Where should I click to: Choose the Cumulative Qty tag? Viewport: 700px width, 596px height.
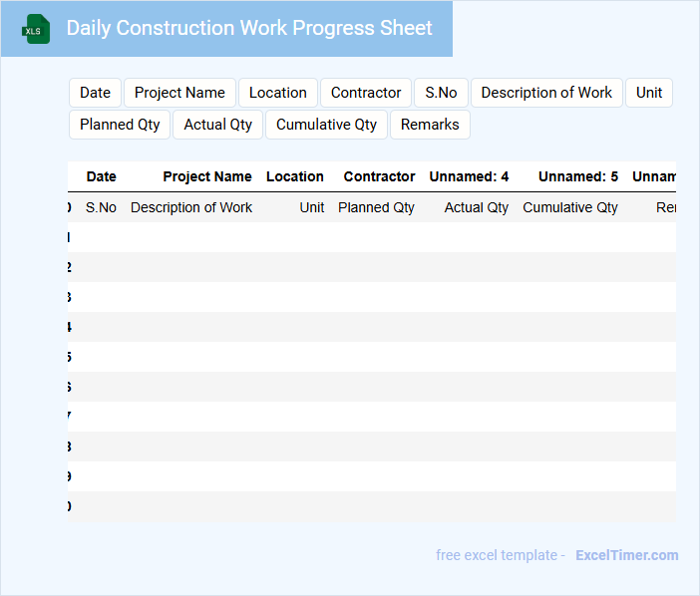tap(326, 125)
